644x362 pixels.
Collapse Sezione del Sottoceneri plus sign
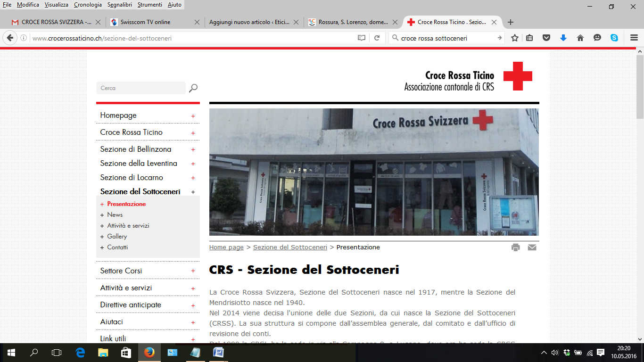tap(193, 192)
